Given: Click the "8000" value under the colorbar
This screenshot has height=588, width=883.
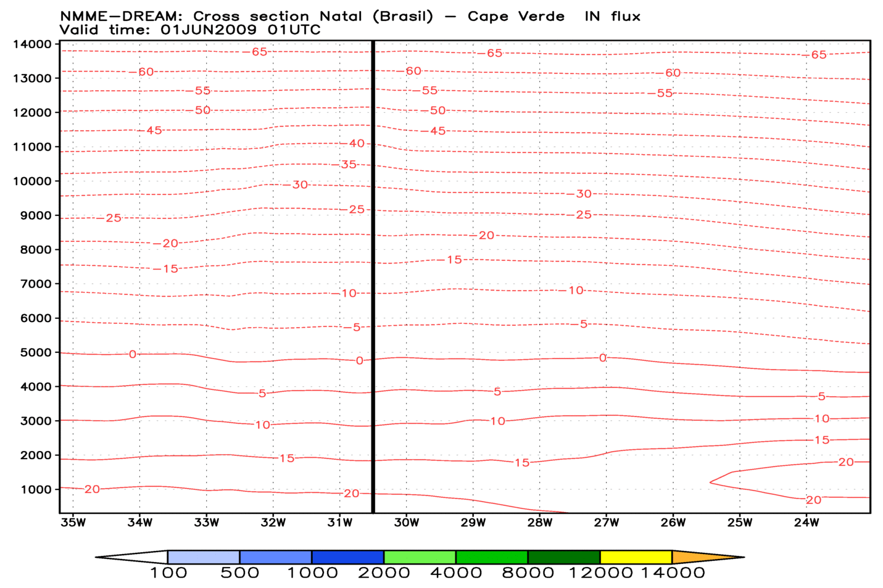Looking at the screenshot, I should pyautogui.click(x=528, y=573).
